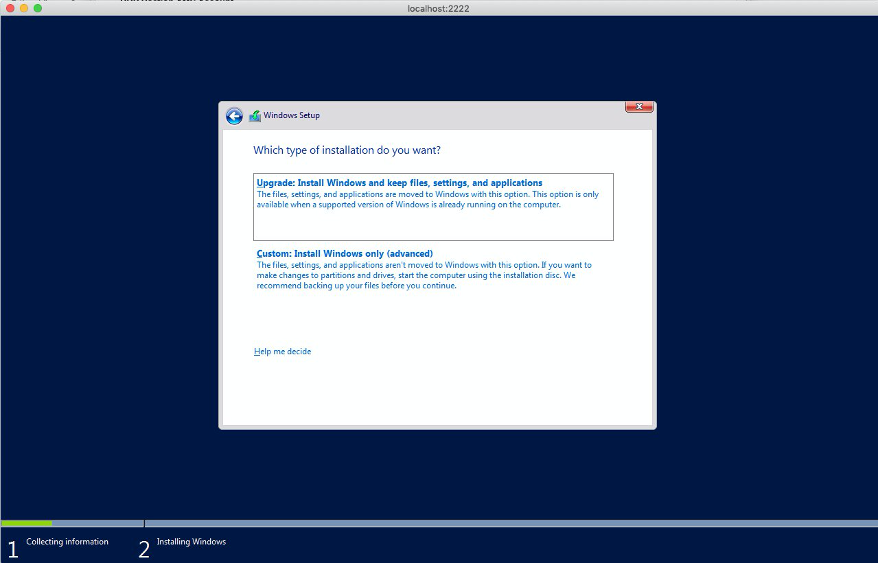Click the Collecting information step label
The image size is (879, 564).
pyautogui.click(x=67, y=542)
